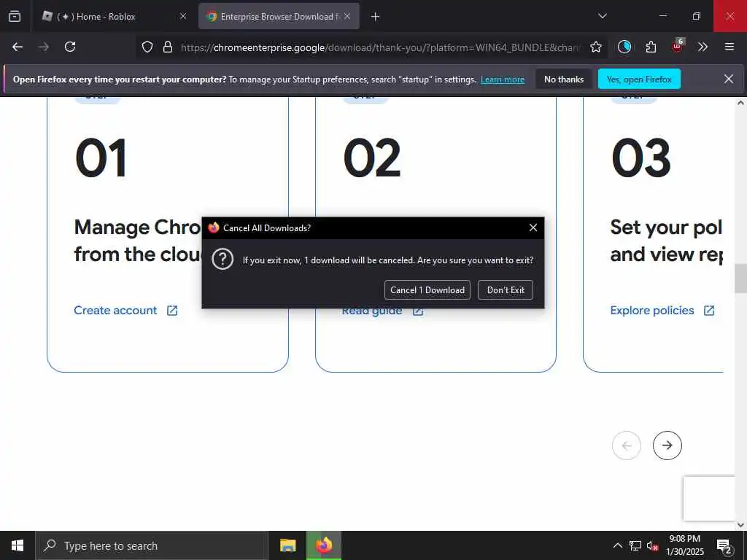Open a new tab with plus button
Viewport: 747px width, 560px height.
[x=376, y=17]
